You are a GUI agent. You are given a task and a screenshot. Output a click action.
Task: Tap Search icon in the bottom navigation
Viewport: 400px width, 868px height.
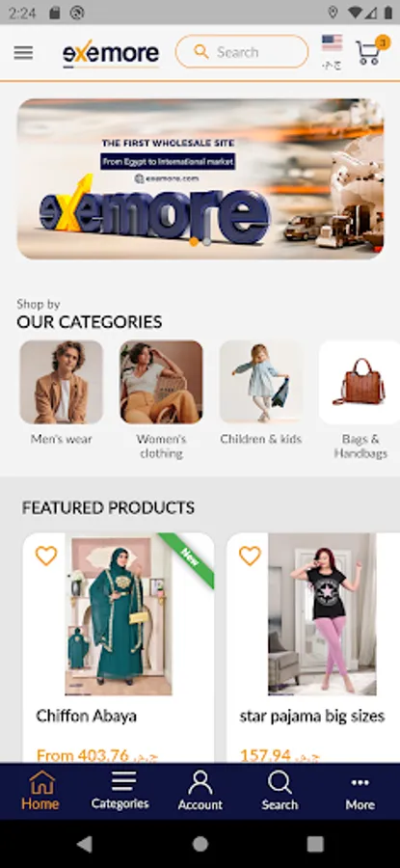(x=280, y=791)
